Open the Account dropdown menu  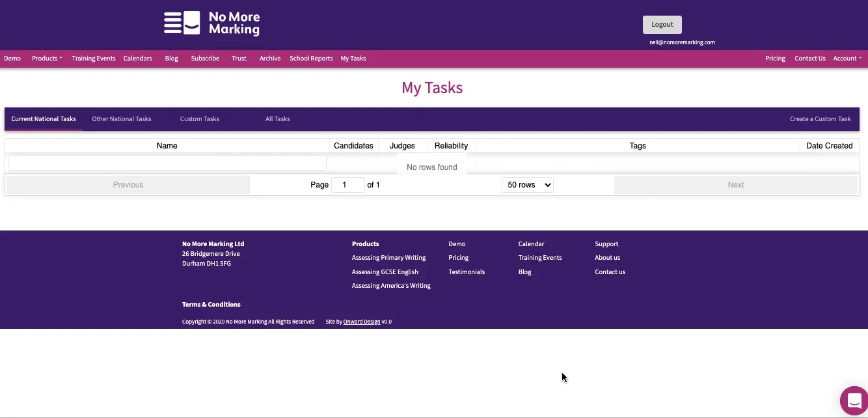click(847, 59)
